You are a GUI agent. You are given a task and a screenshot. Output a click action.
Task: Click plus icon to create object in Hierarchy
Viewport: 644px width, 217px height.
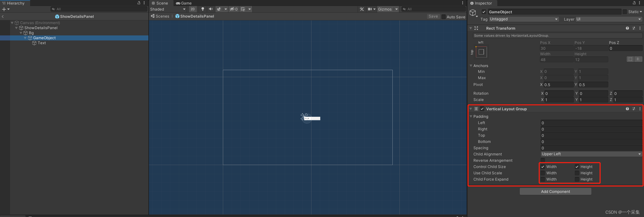click(x=4, y=9)
